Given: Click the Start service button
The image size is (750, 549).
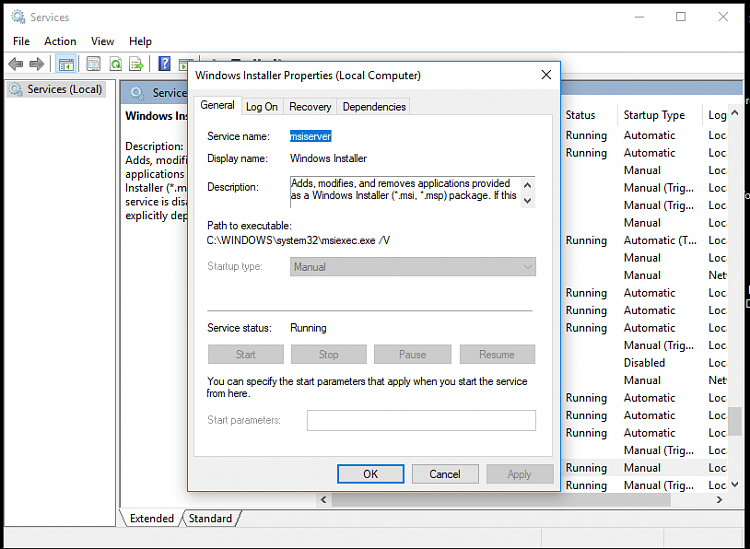Looking at the screenshot, I should click(x=245, y=354).
